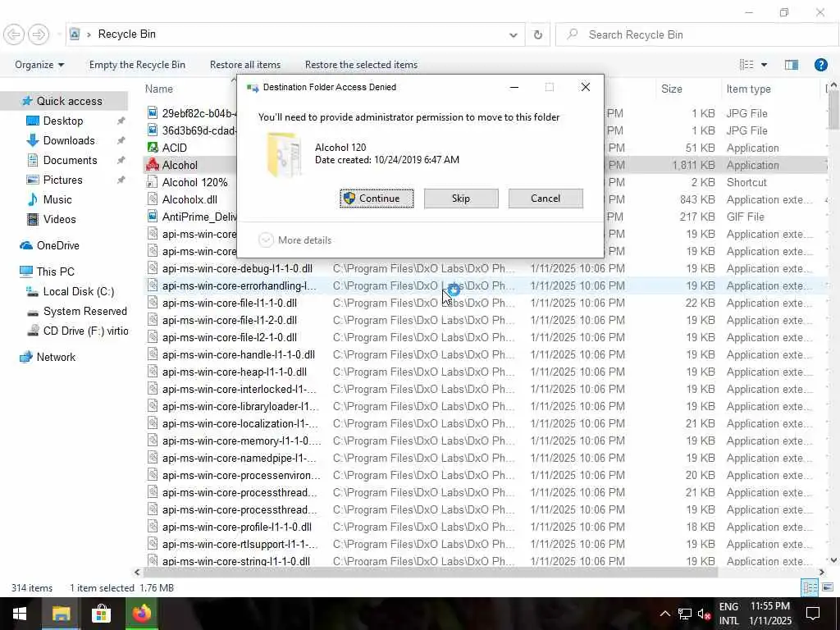Open the view options dropdown arrow
Image resolution: width=840 pixels, height=630 pixels.
764,65
